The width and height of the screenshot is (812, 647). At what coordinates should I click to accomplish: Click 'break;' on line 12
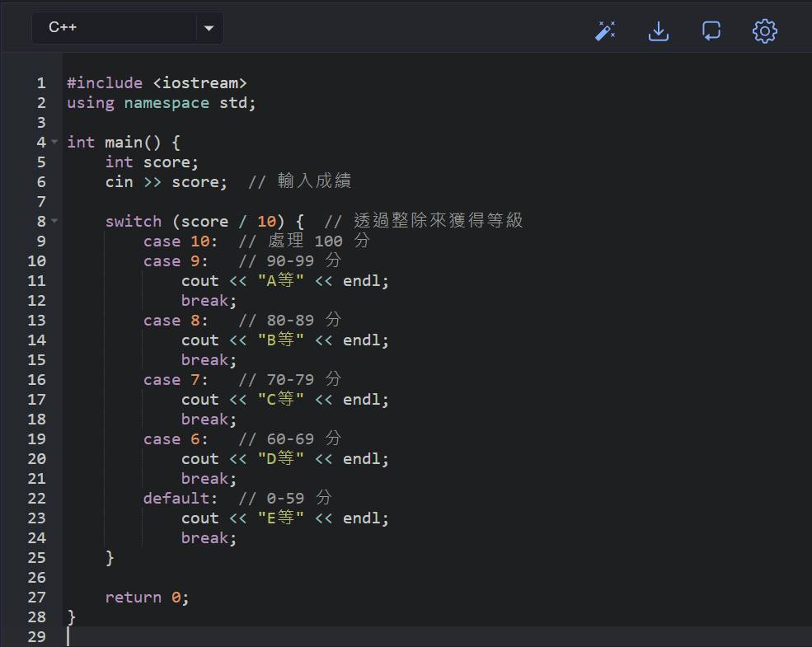pos(209,300)
